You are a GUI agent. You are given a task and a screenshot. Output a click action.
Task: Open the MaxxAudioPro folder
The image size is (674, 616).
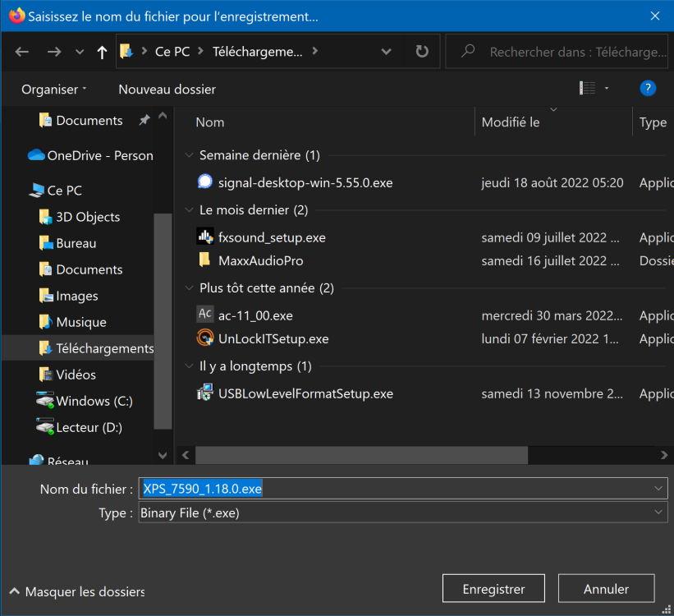pos(260,260)
